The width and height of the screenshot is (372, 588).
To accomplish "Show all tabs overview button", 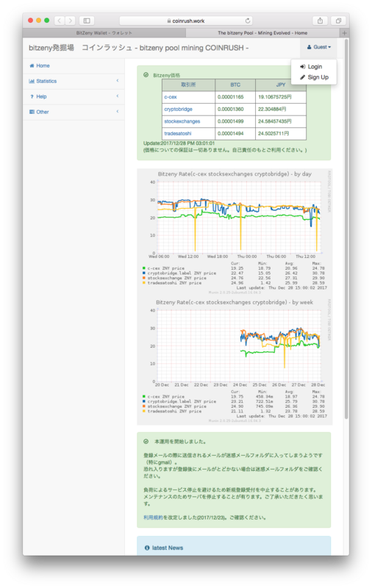I will [x=338, y=21].
